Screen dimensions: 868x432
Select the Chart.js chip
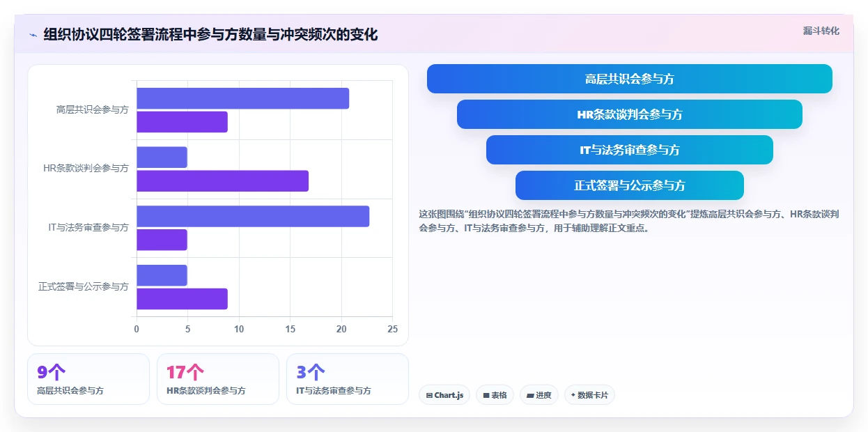[x=444, y=395]
